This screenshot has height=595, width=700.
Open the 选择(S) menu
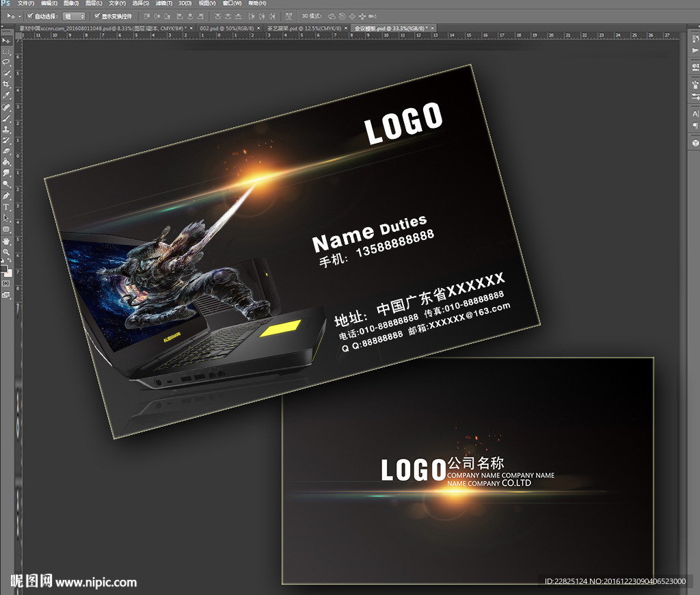point(141,3)
